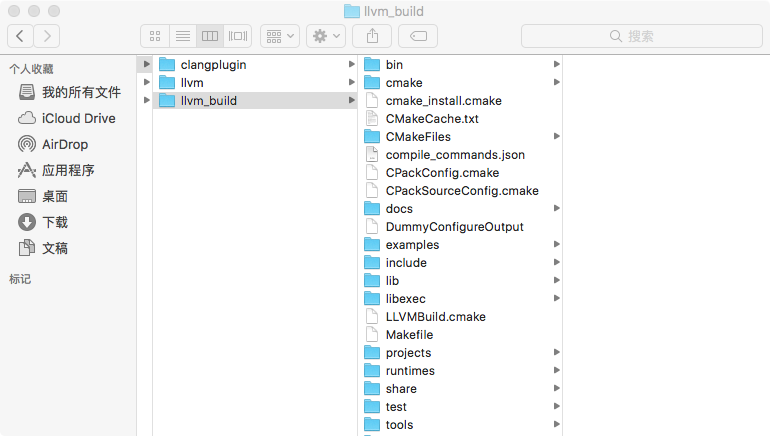The image size is (770, 436).
Task: Expand the lib folder arrow
Action: click(556, 280)
